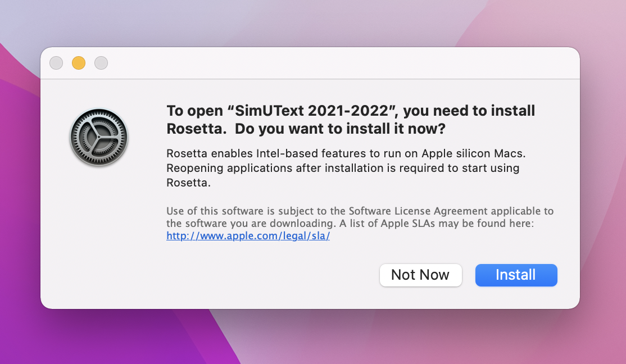Minimize the dialog with the yellow button
The height and width of the screenshot is (364, 626).
coord(79,63)
